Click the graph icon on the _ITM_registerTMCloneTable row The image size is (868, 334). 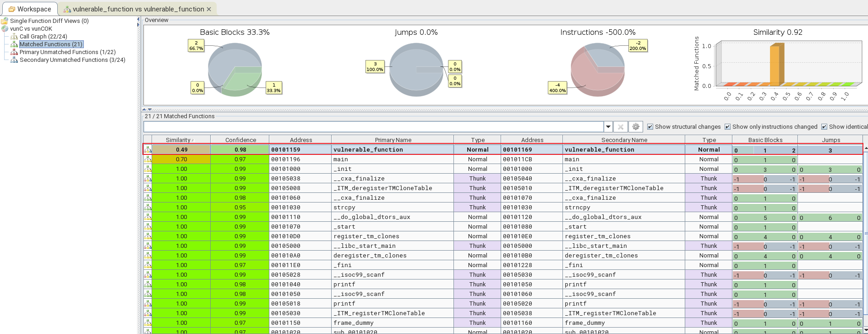(x=147, y=313)
